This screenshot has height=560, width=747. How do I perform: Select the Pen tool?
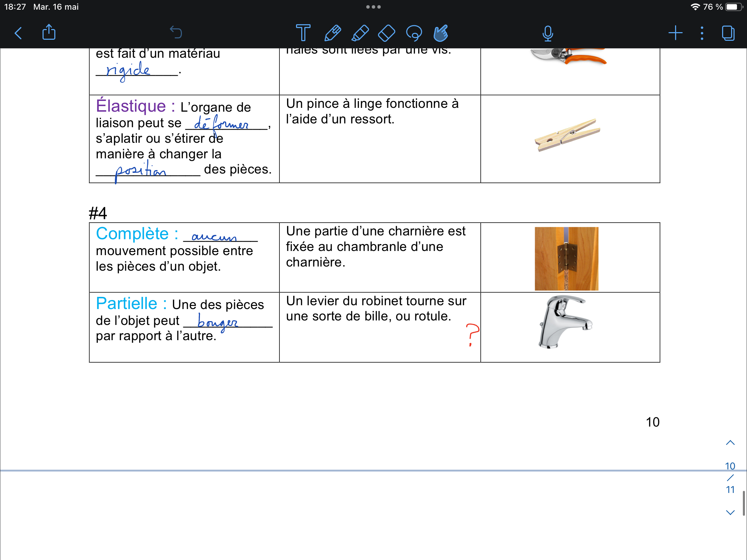(x=333, y=33)
